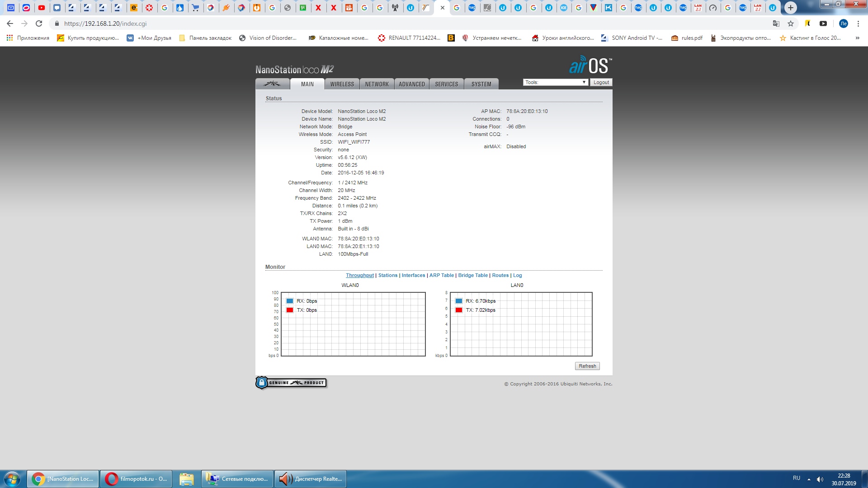Open the +Мои Друзья bookmark
The width and height of the screenshot is (868, 488).
[149, 38]
